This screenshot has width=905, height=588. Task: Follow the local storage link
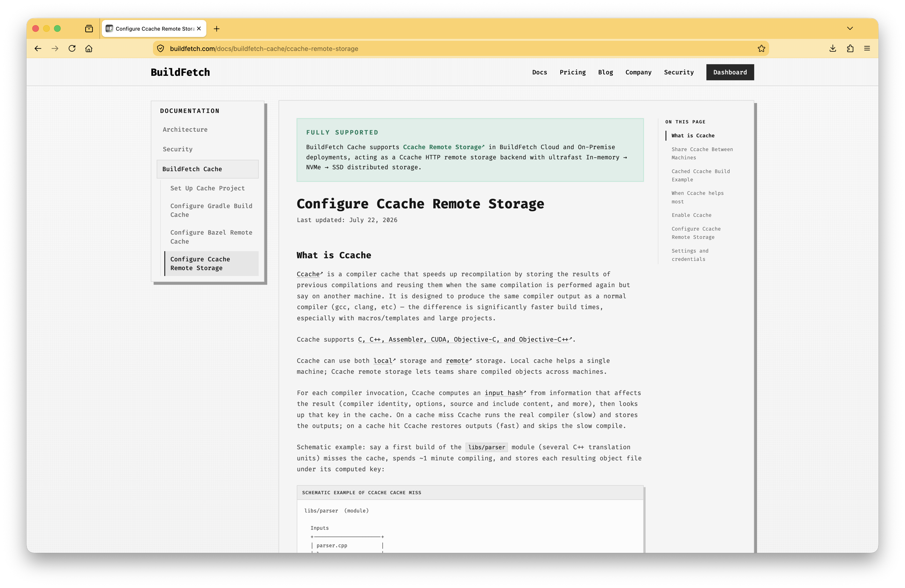tap(384, 361)
